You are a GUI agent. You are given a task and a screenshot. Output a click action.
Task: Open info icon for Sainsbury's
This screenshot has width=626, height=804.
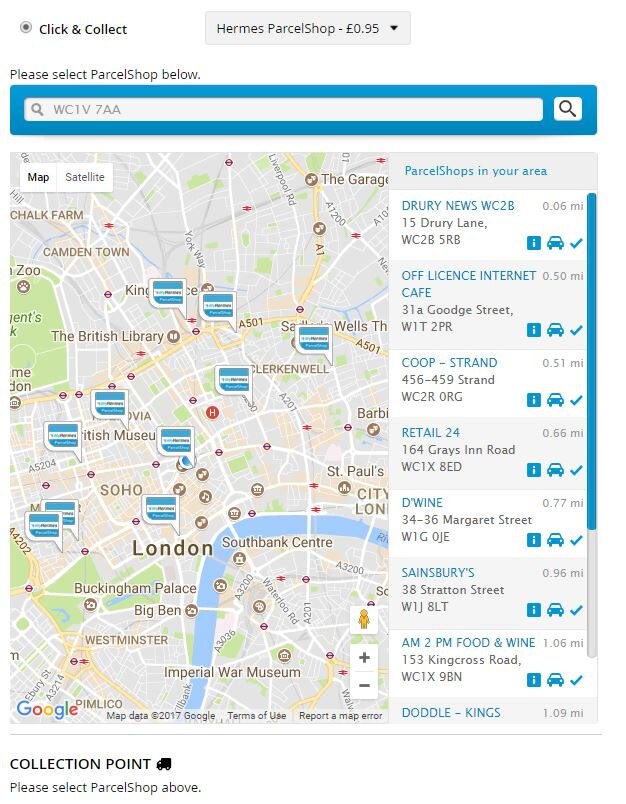pos(534,610)
